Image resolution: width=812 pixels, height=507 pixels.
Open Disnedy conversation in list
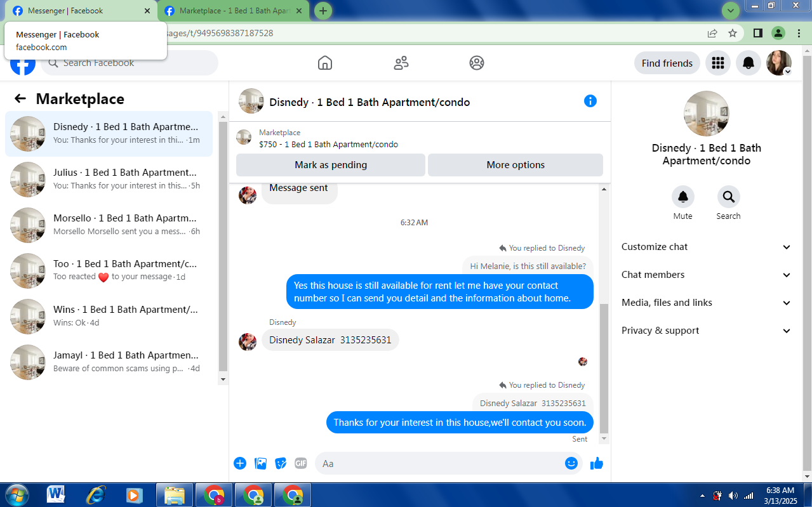[109, 134]
